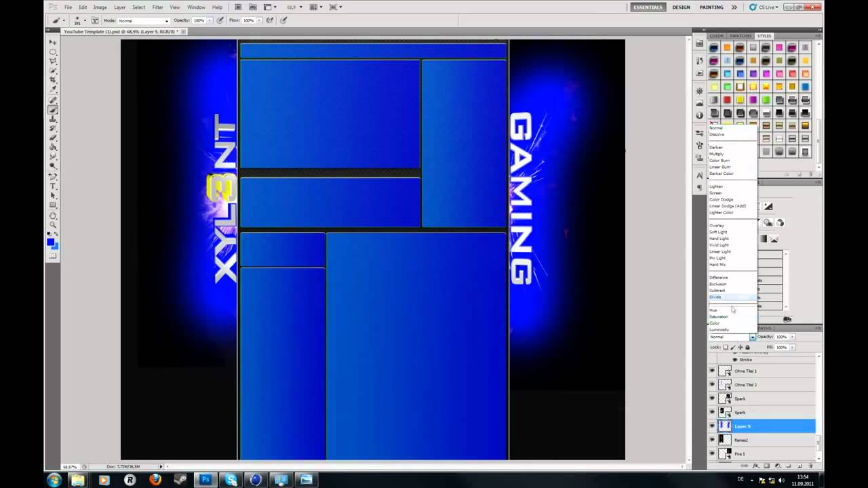Launch Adobe Bridge from the application bar
Image resolution: width=868 pixels, height=488 pixels.
[x=238, y=7]
